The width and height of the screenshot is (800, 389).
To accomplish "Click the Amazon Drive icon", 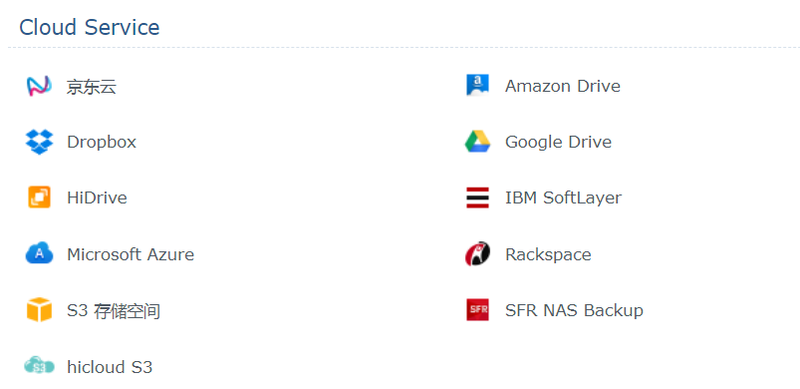I will coord(478,85).
